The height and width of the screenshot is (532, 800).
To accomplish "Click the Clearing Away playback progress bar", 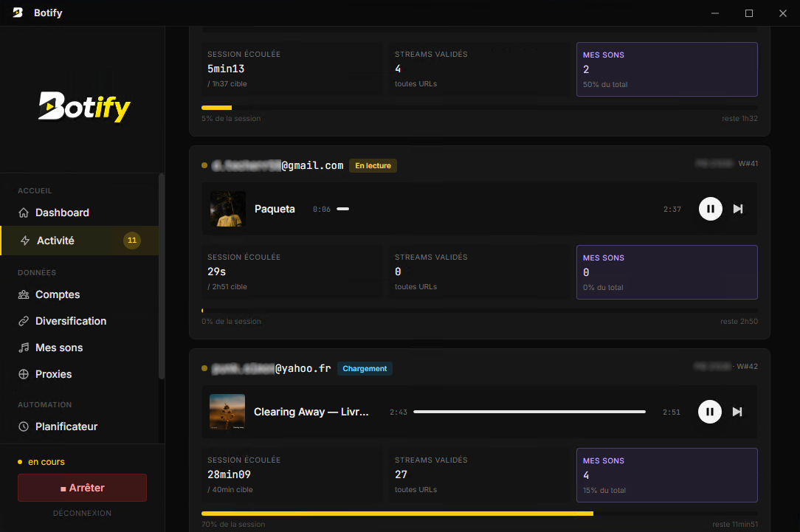I will click(530, 412).
